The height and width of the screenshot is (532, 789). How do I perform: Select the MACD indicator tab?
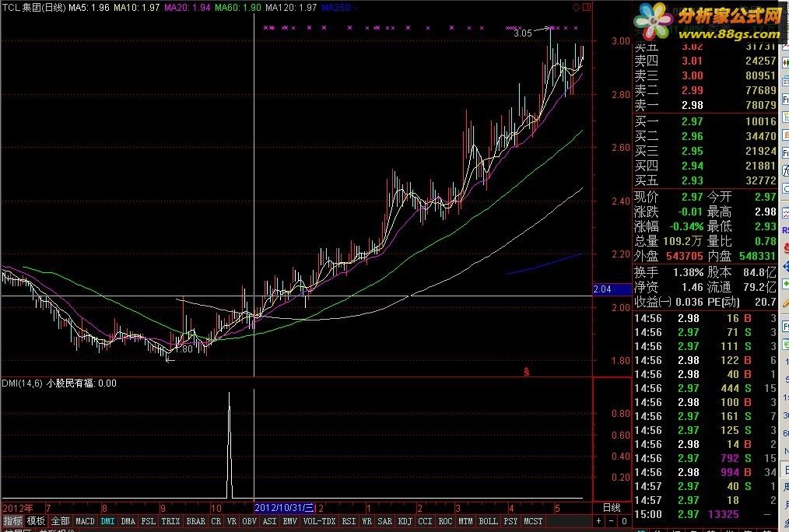pos(85,521)
